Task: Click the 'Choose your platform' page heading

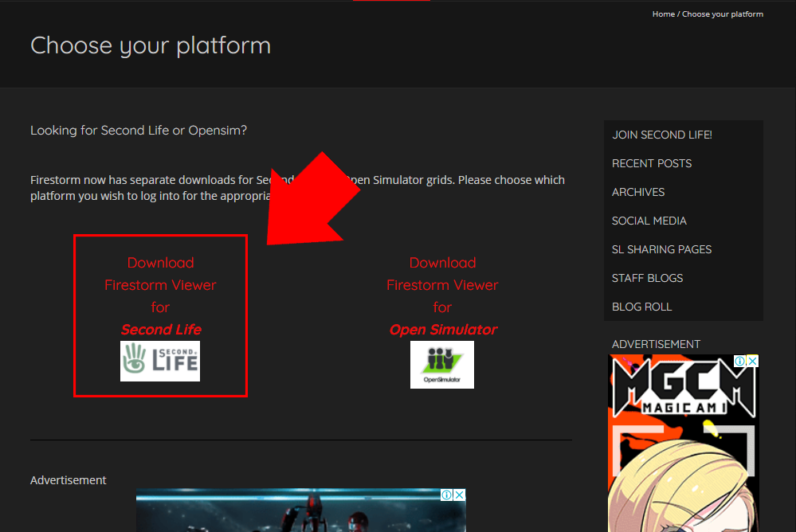Action: (x=151, y=45)
